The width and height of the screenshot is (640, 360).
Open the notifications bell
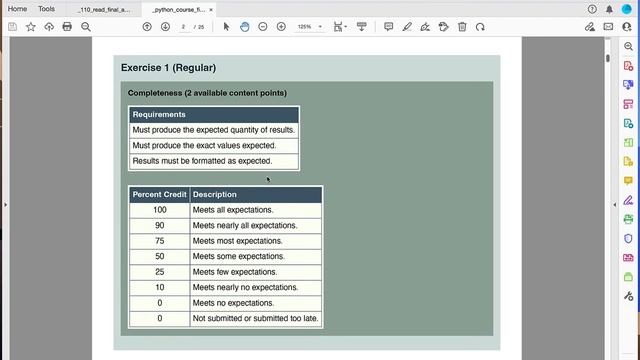point(609,9)
